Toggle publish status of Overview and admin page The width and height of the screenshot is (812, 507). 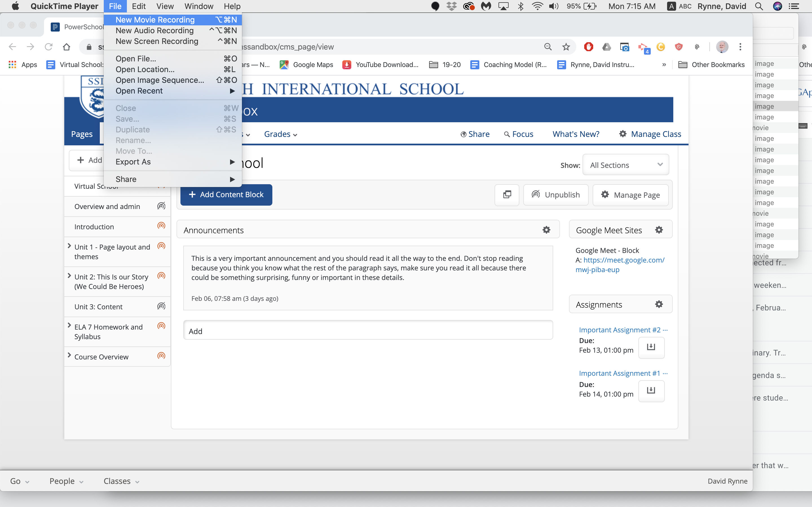(x=161, y=206)
